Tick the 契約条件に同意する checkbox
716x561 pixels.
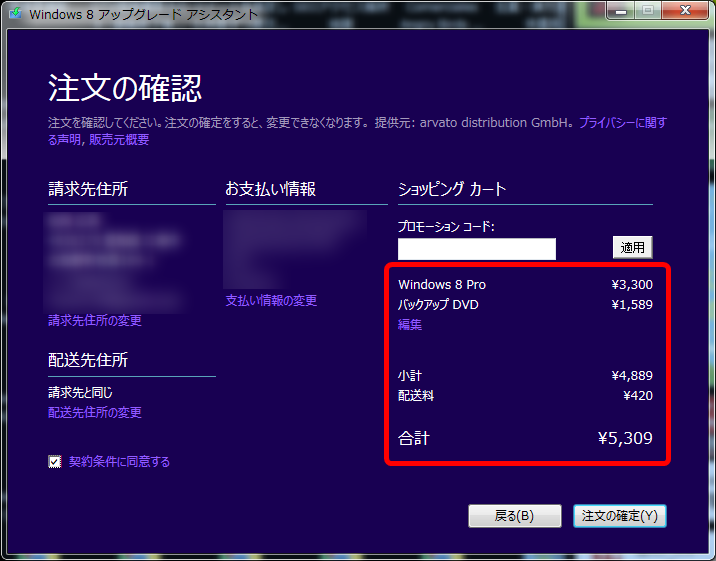click(x=55, y=461)
